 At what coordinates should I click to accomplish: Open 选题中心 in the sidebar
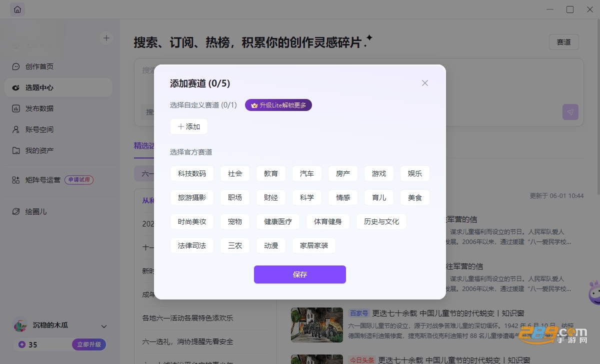point(58,87)
